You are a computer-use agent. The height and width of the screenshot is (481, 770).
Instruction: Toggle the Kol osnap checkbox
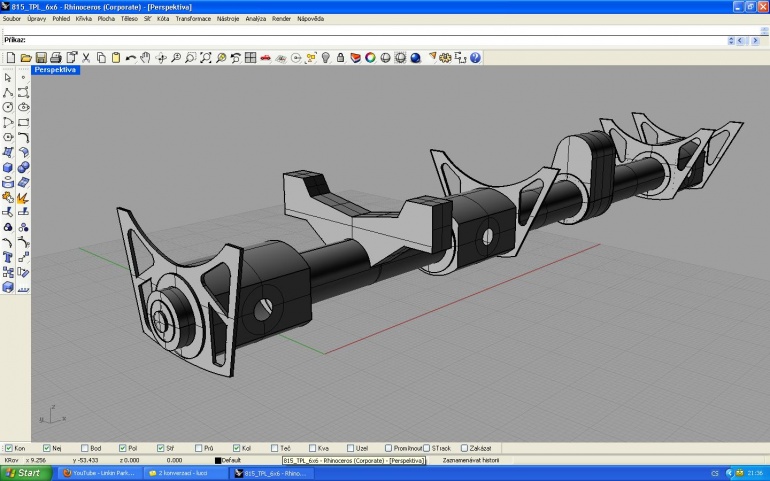236,448
